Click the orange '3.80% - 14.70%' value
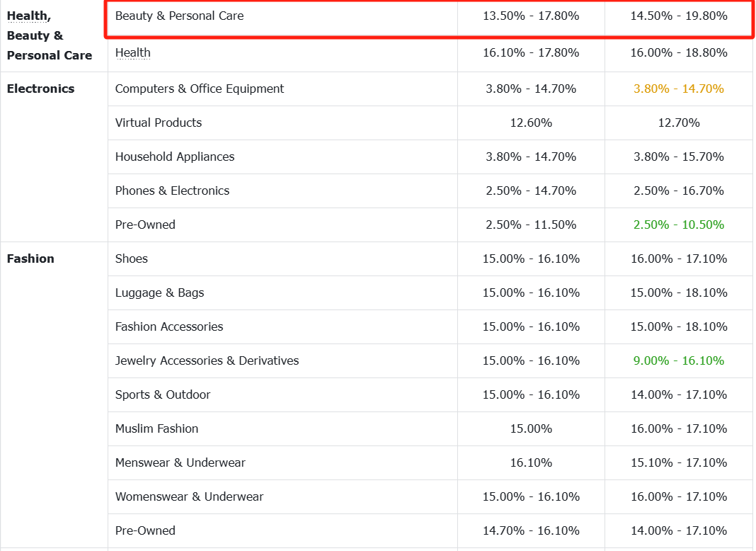 pos(679,89)
